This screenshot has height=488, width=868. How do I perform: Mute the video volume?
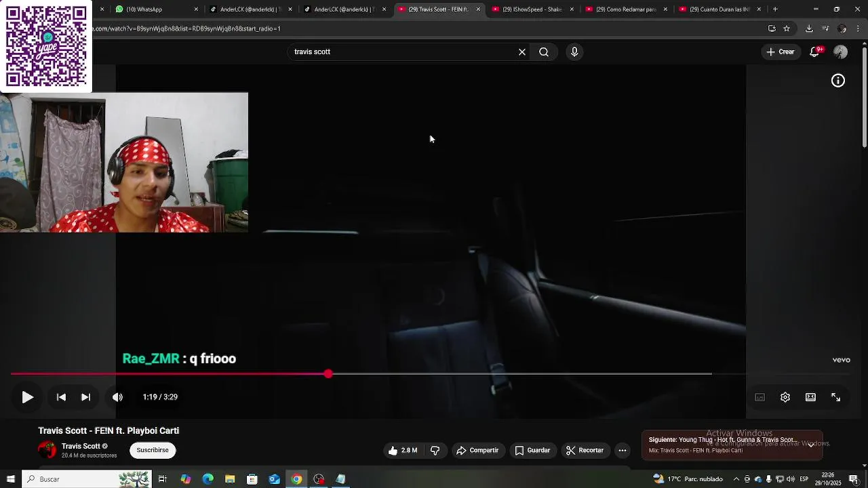pyautogui.click(x=117, y=397)
